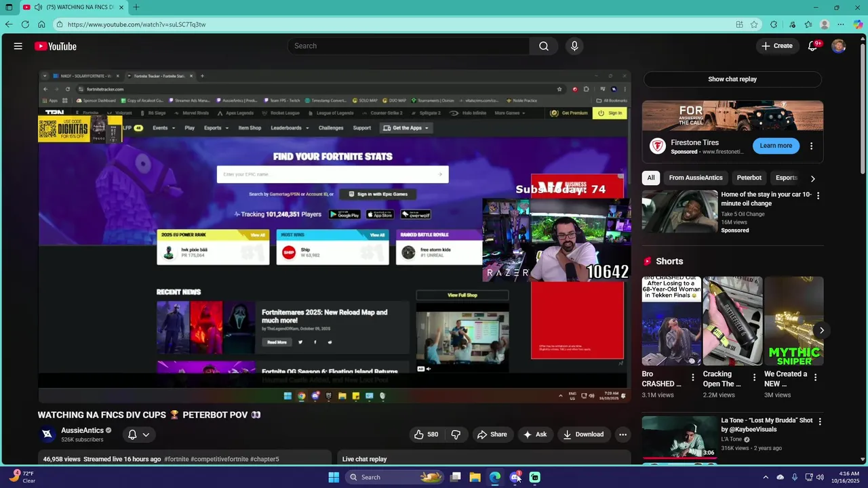This screenshot has height=488, width=868.
Task: Select the From AussieAntics chip
Action: pos(696,178)
